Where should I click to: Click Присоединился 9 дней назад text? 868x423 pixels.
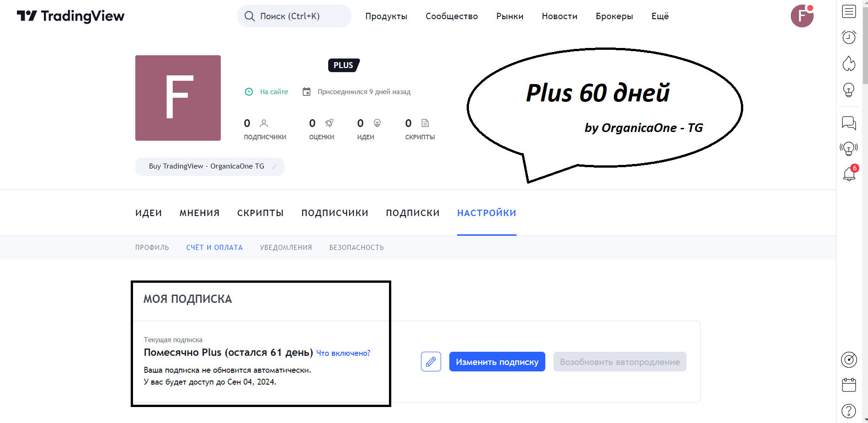pos(364,92)
